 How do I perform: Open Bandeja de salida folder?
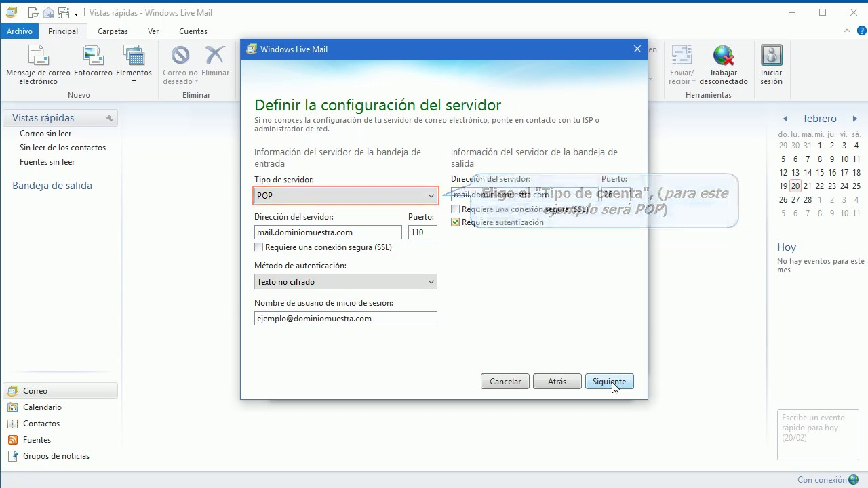pos(52,186)
